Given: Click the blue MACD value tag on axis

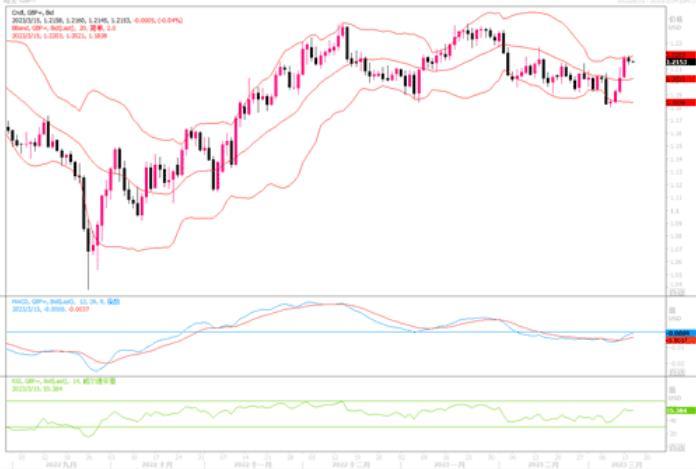Looking at the screenshot, I should pyautogui.click(x=676, y=333).
